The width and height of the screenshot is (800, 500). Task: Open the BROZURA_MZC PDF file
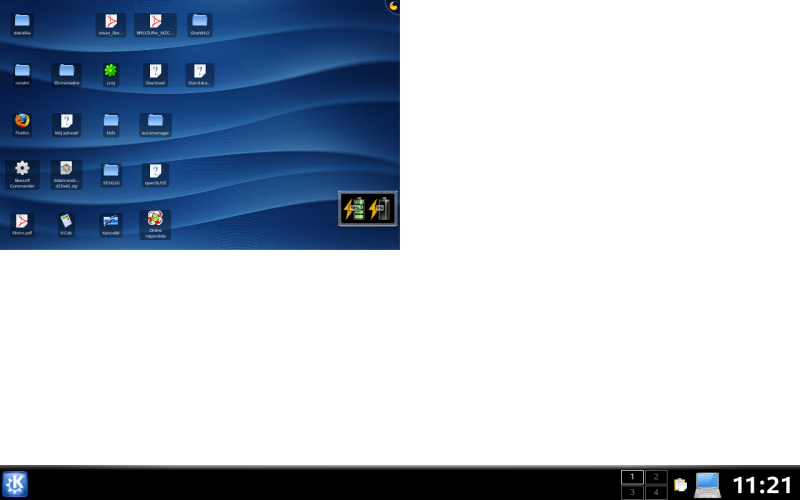pos(155,24)
